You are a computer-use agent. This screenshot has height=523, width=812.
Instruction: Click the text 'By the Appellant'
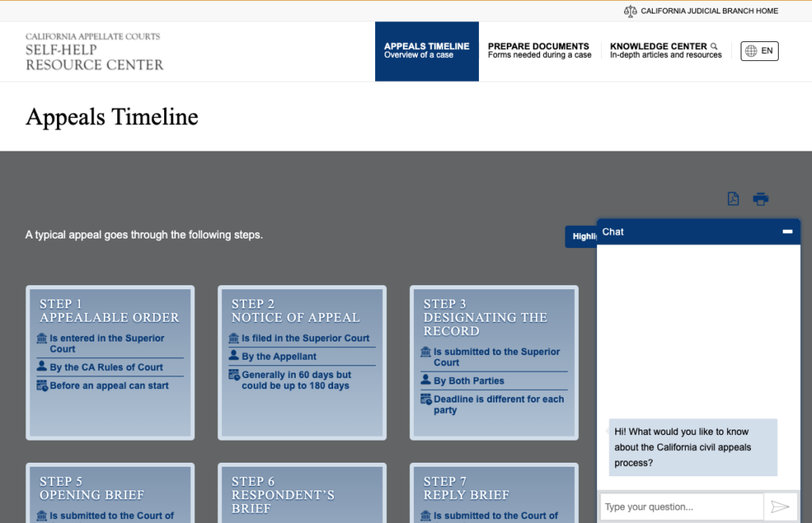pos(279,357)
